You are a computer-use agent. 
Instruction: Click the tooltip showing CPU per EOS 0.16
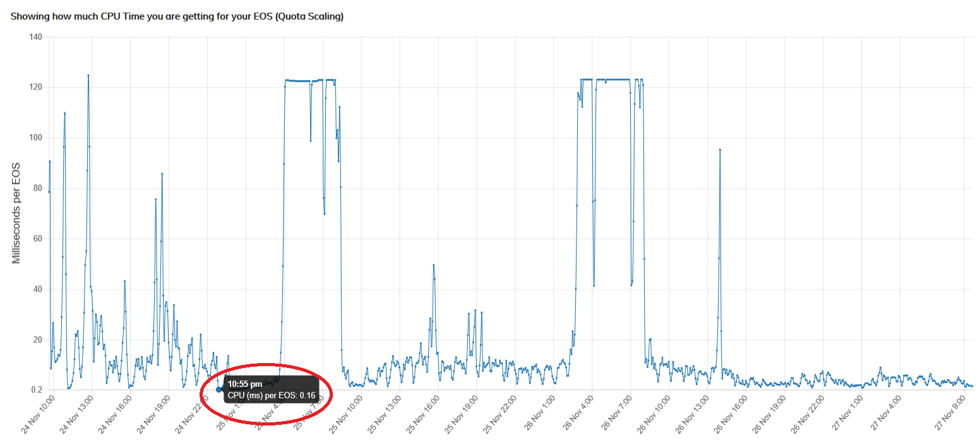tap(272, 389)
